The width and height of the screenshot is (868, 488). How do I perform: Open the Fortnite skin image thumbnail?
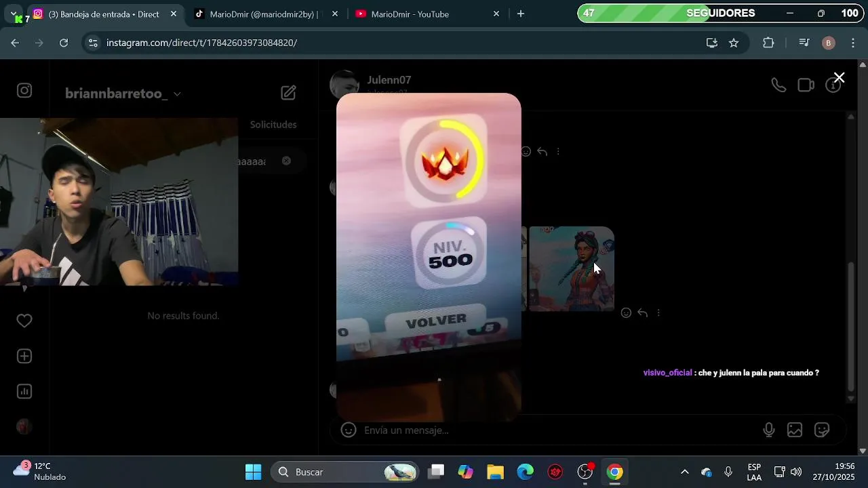point(572,269)
